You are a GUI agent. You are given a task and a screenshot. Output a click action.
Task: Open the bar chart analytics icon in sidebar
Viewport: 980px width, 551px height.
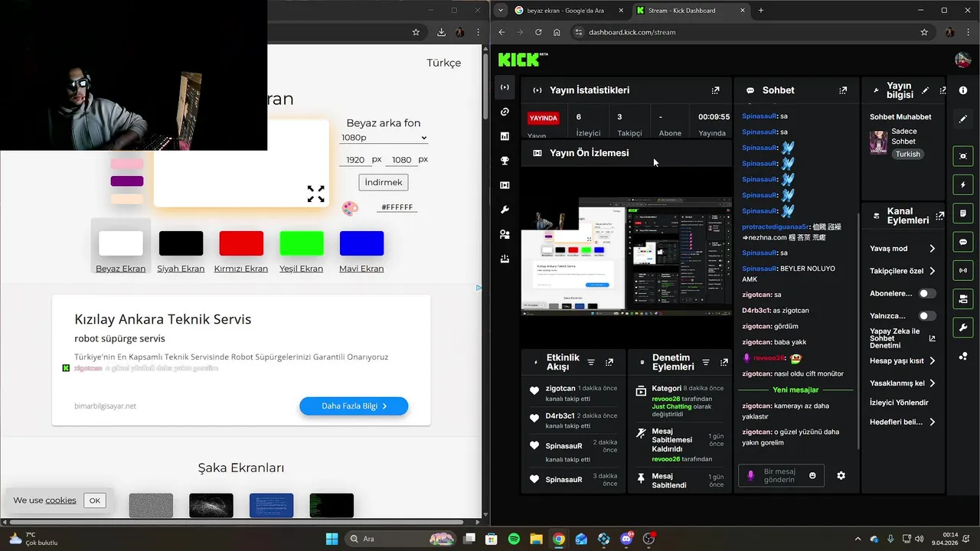click(x=505, y=136)
